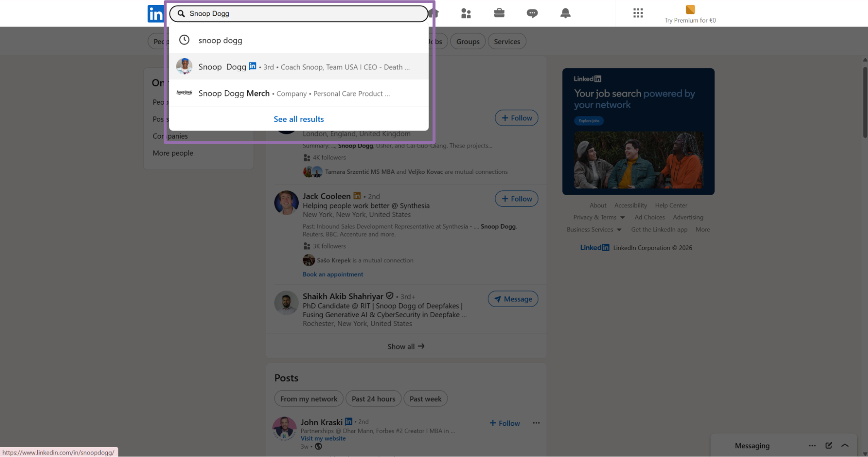The image size is (868, 457).
Task: Click Visit my website link
Action: coord(323,438)
